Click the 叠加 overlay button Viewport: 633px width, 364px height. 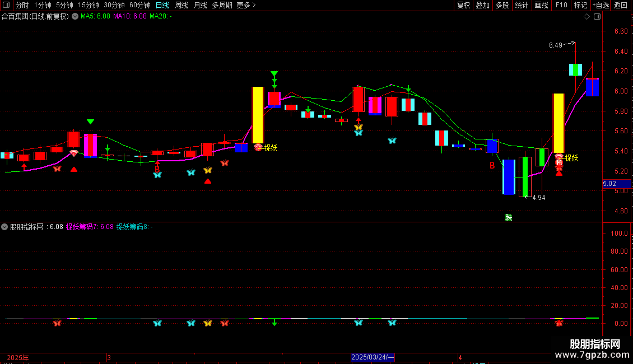tap(483, 5)
